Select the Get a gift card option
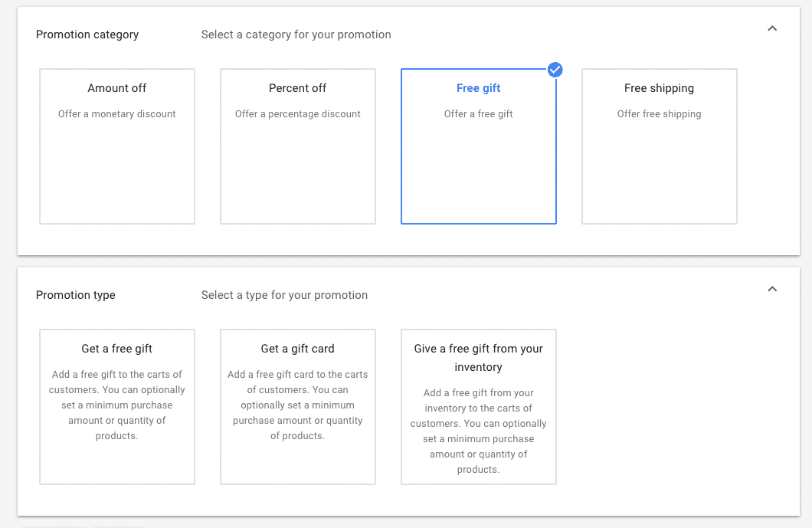This screenshot has height=528, width=812. (x=297, y=407)
